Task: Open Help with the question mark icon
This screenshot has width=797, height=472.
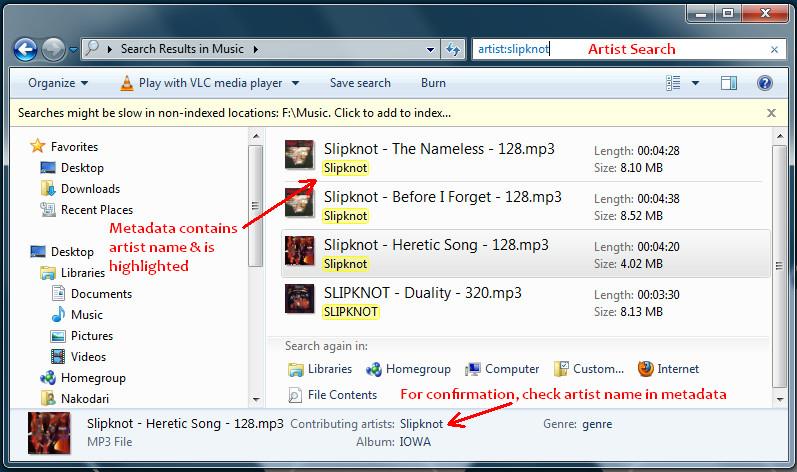Action: tap(764, 83)
